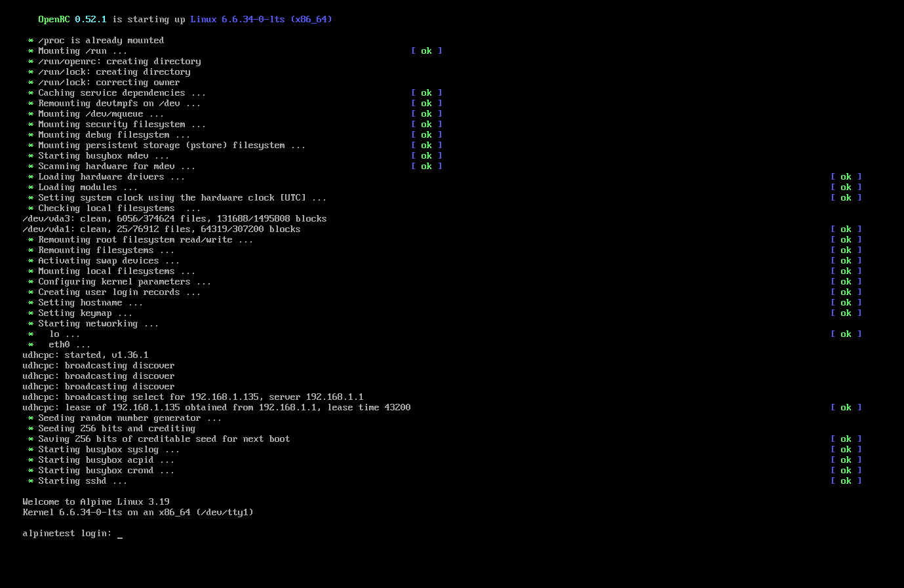Click 'Mounting local filesystems' line
Screen dimensions: 904x588
tap(111, 271)
